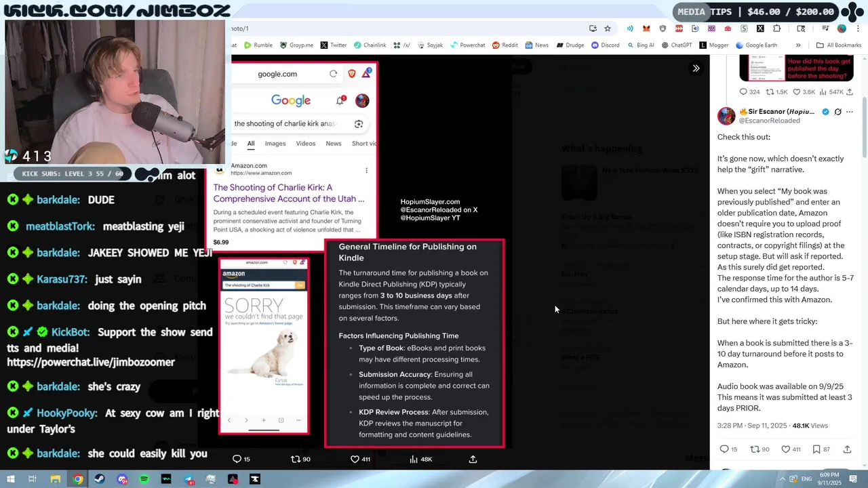The height and width of the screenshot is (488, 868).
Task: Open the Extensions puzzle piece menu
Action: [x=776, y=28]
